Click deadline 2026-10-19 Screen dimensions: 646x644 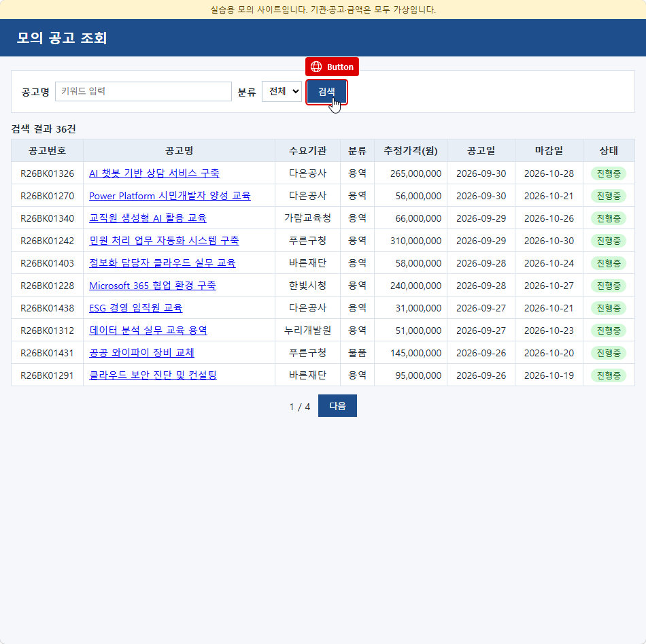coord(549,375)
